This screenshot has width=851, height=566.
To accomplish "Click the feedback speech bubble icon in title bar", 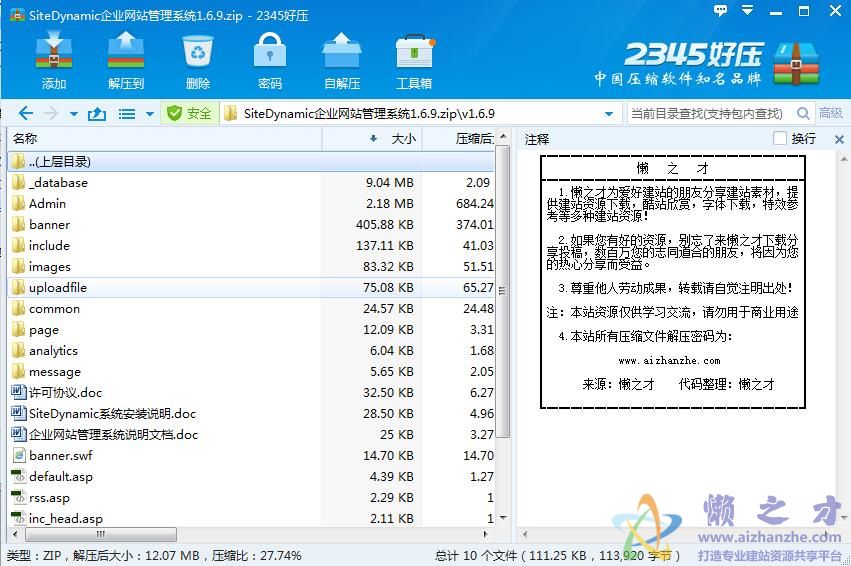I will click(x=720, y=10).
